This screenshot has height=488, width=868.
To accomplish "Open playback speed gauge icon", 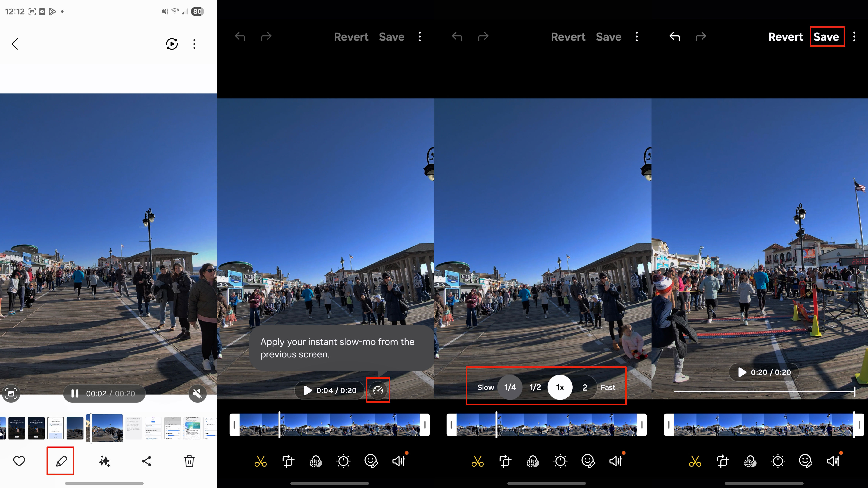I will click(378, 390).
